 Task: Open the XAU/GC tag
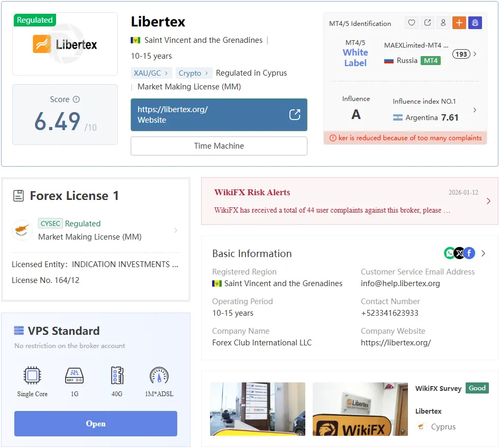pyautogui.click(x=151, y=73)
